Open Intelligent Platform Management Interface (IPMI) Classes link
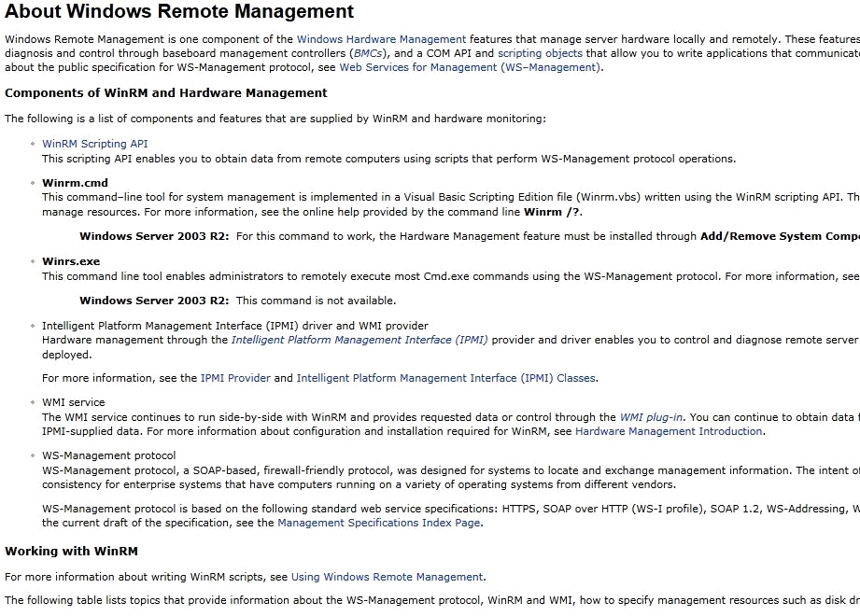The width and height of the screenshot is (860, 616). coord(446,378)
